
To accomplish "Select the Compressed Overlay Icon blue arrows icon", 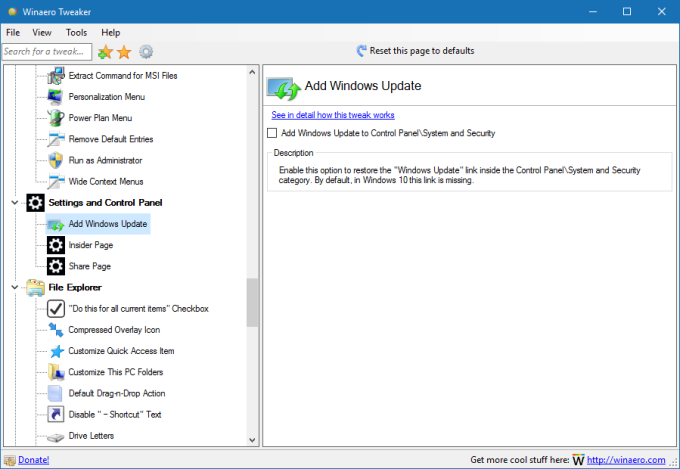I will pos(56,330).
